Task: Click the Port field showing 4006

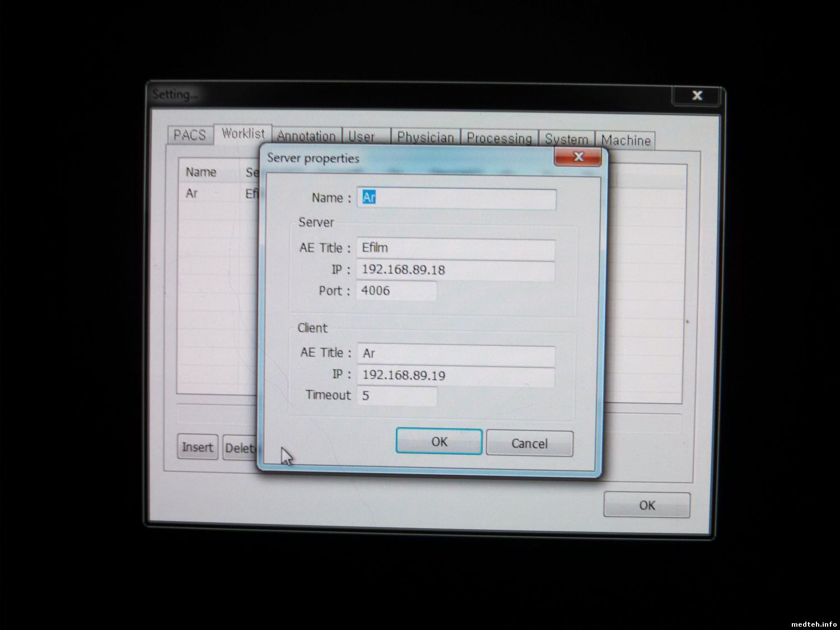Action: 396,291
